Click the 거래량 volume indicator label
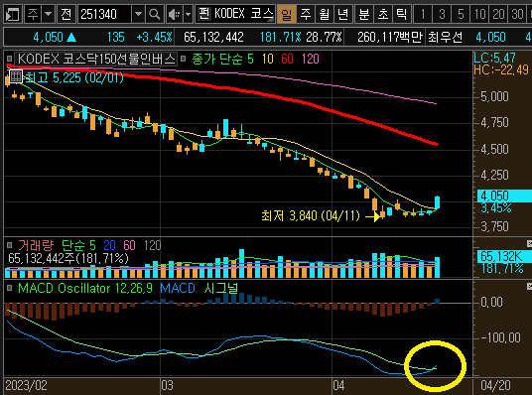This screenshot has height=395, width=532. tap(36, 245)
